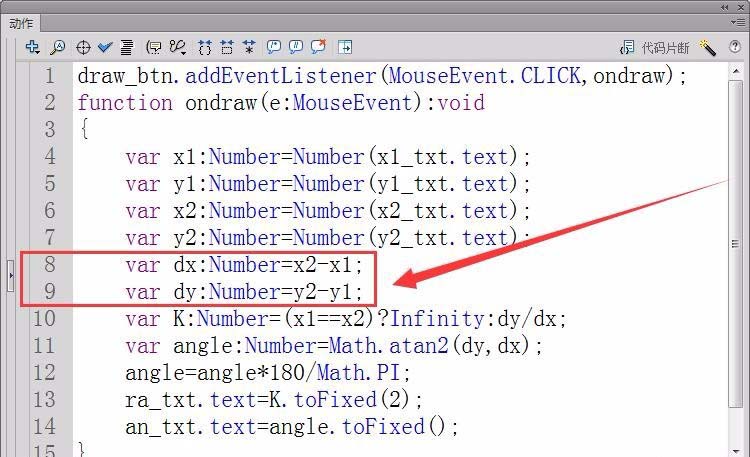Collapse panel with double-arrow icon
The image size is (750, 457).
click(x=725, y=7)
